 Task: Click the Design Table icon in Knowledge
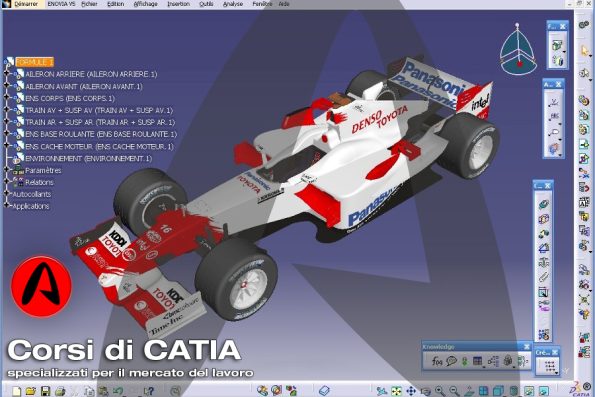coord(478,361)
